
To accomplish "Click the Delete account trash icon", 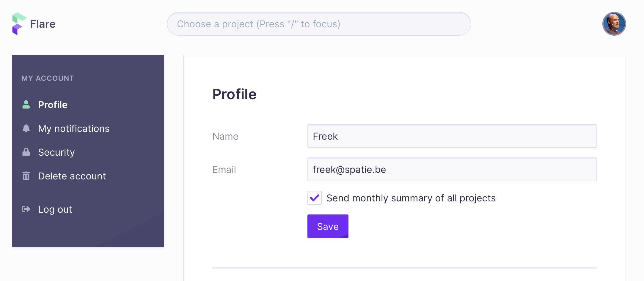I will (x=26, y=176).
